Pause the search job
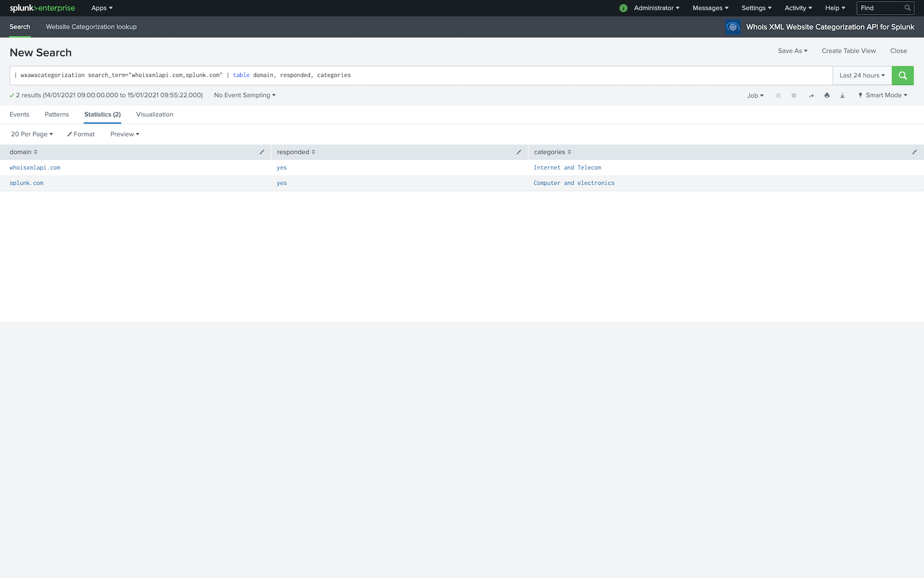 778,95
